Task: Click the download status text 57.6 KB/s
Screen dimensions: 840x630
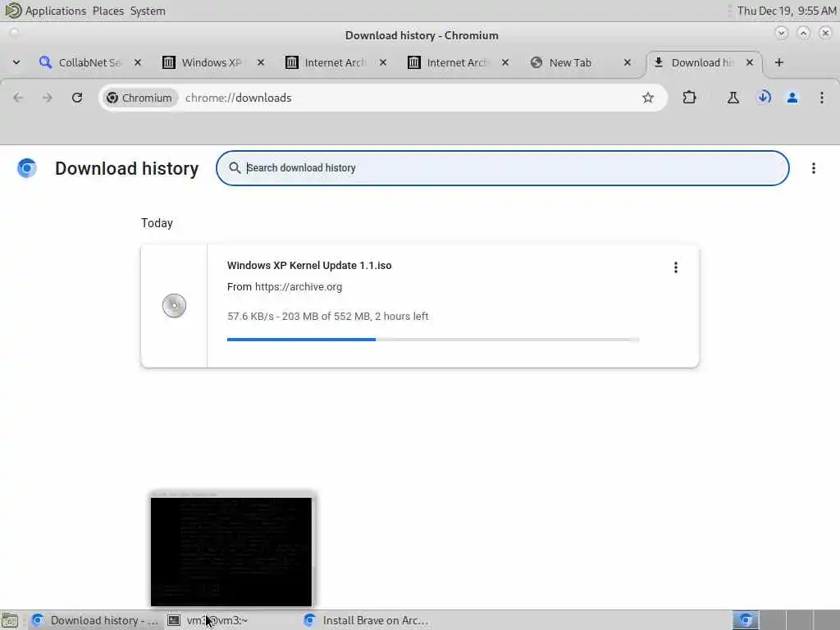Action: (328, 316)
